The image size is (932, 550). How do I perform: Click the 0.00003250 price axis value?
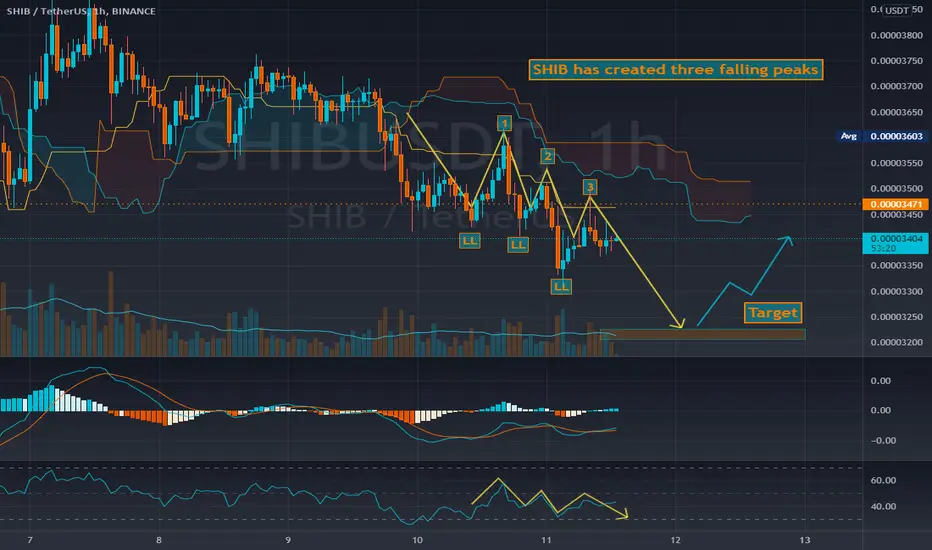[x=896, y=317]
